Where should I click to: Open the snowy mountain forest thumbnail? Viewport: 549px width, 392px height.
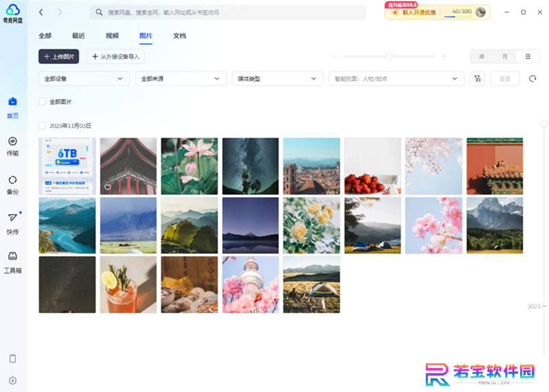(x=495, y=225)
